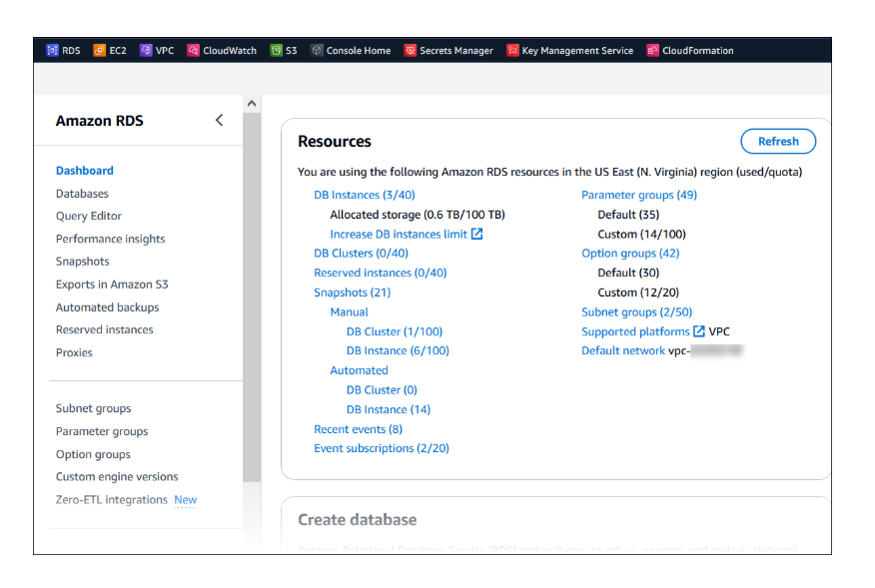Open the CloudFormation shortcut icon

(x=652, y=50)
